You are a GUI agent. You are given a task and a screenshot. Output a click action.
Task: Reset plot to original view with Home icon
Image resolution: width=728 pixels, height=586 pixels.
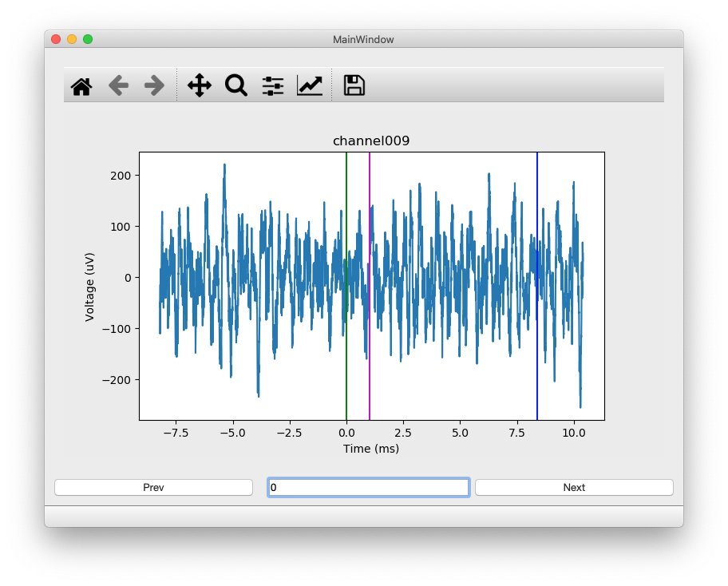click(81, 86)
